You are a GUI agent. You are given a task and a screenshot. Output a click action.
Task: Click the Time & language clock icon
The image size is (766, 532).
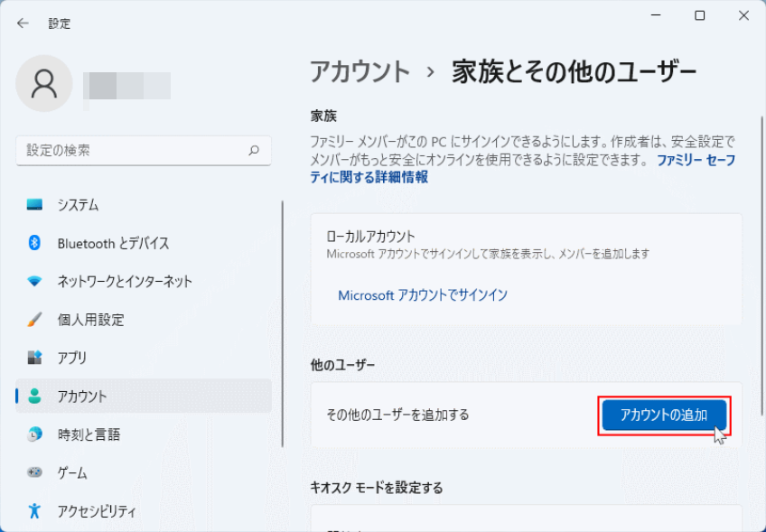click(x=35, y=434)
